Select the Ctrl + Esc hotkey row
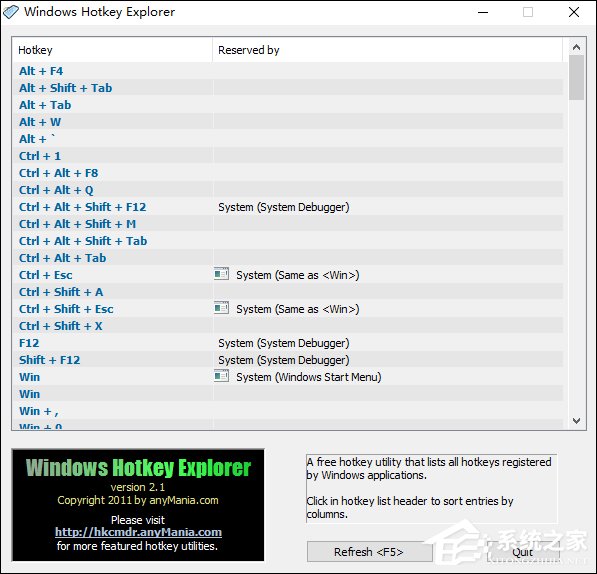 point(287,275)
